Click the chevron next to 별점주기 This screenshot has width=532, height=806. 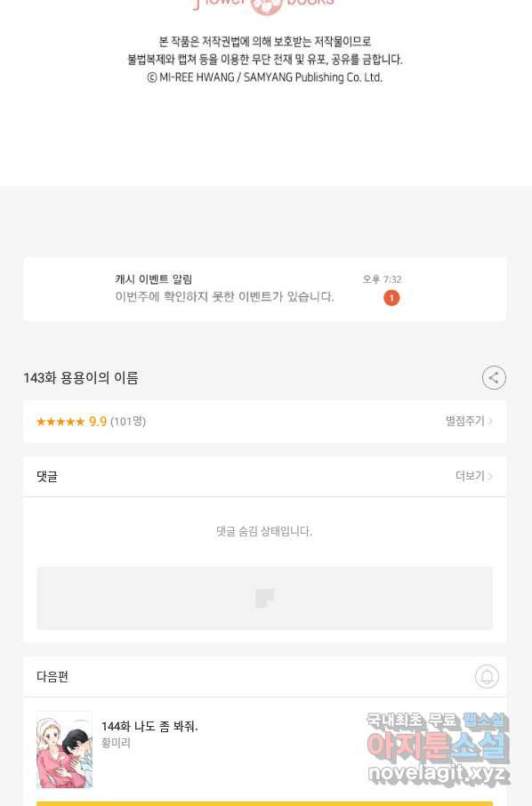tap(491, 421)
